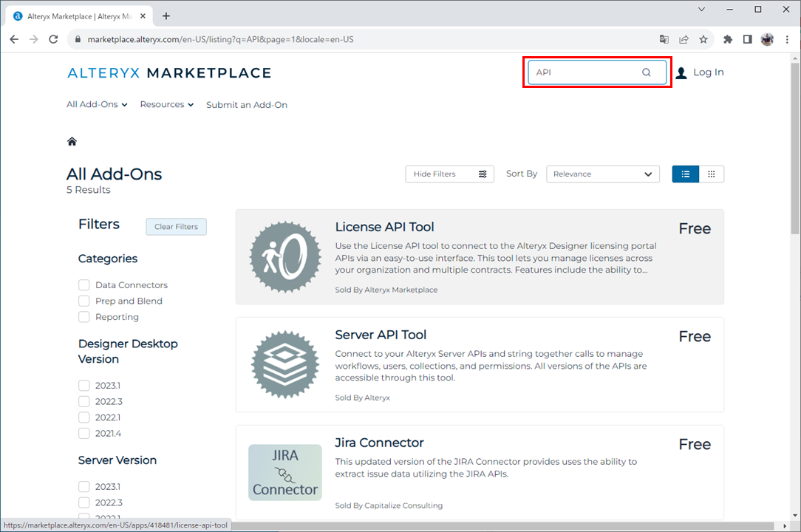801x532 pixels.
Task: Click the Jira Connector thumbnail
Action: click(284, 472)
